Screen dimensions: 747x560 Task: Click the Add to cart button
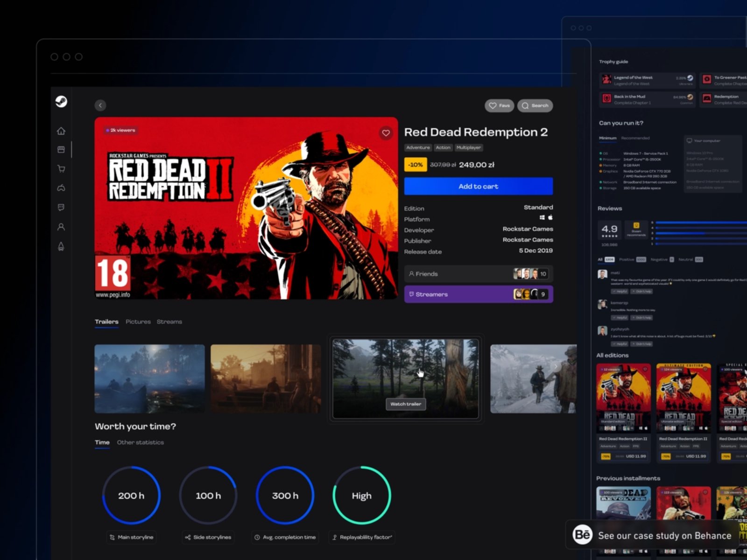point(479,186)
